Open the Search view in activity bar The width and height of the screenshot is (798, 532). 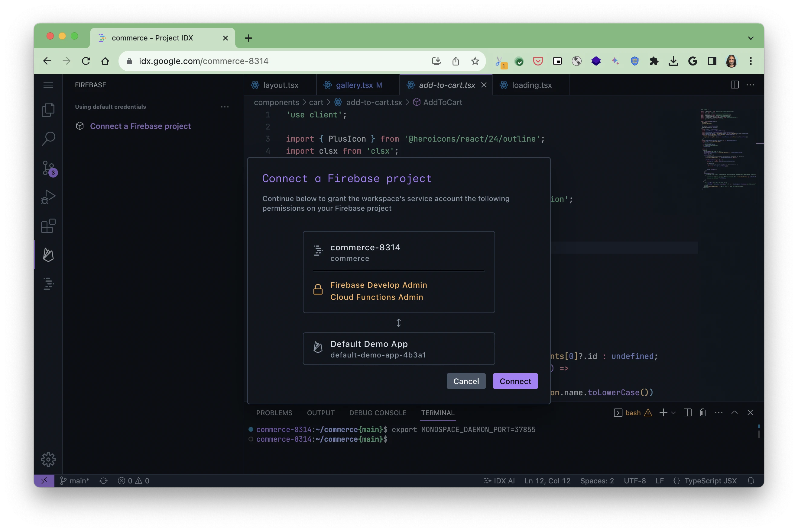pos(48,138)
